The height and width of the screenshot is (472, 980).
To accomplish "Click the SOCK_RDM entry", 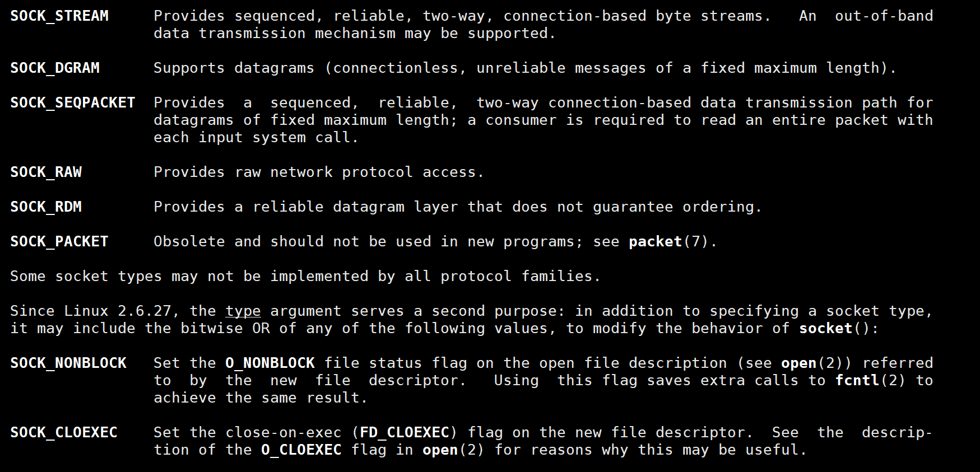I will click(x=46, y=207).
